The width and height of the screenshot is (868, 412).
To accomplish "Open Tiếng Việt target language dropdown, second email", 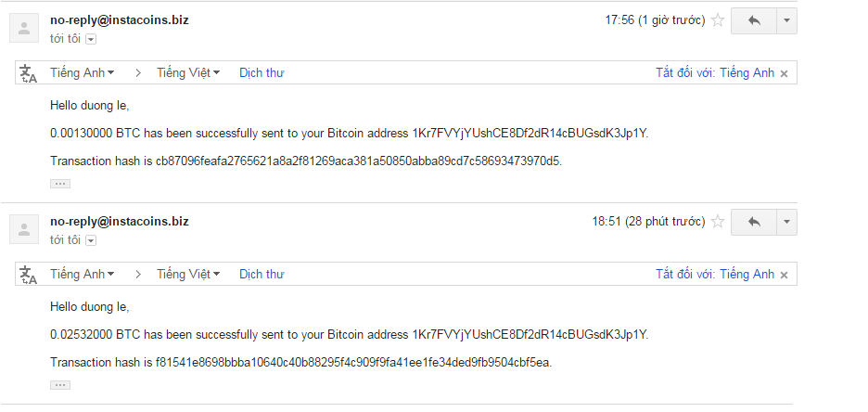I will (x=188, y=274).
